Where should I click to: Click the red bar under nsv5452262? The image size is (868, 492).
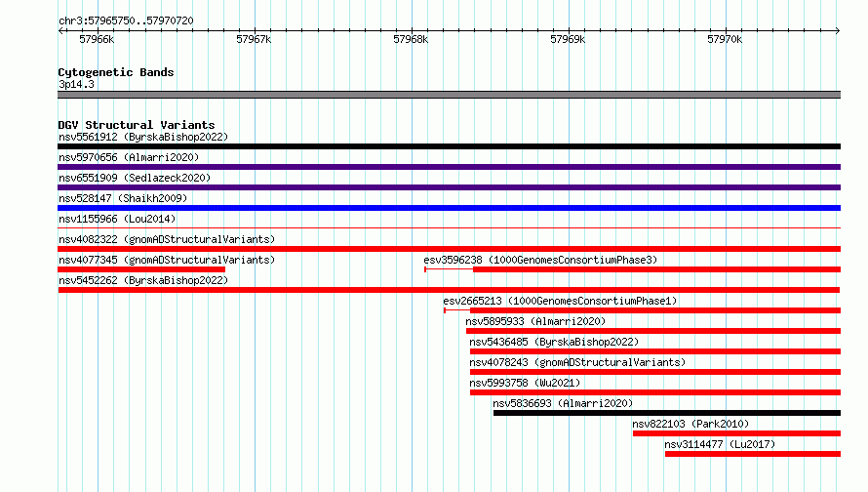449,290
